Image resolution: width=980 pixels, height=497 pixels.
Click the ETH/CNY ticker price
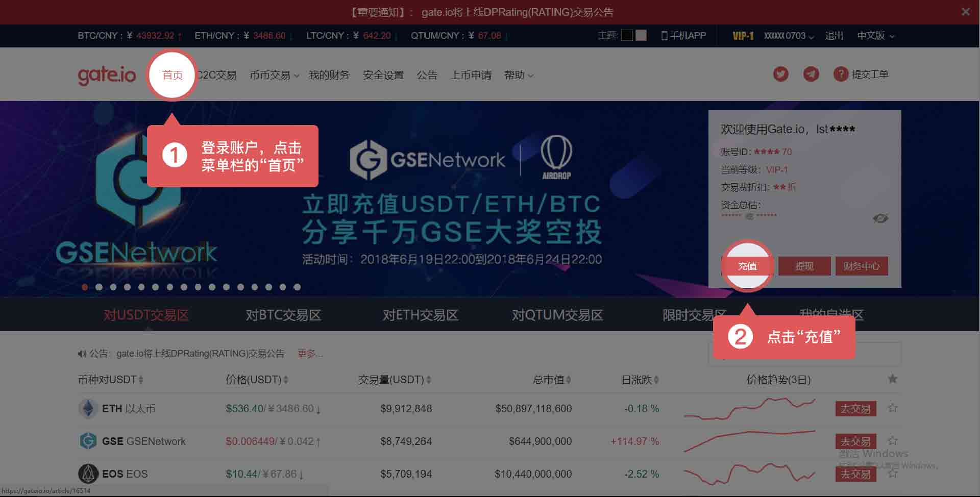[269, 36]
